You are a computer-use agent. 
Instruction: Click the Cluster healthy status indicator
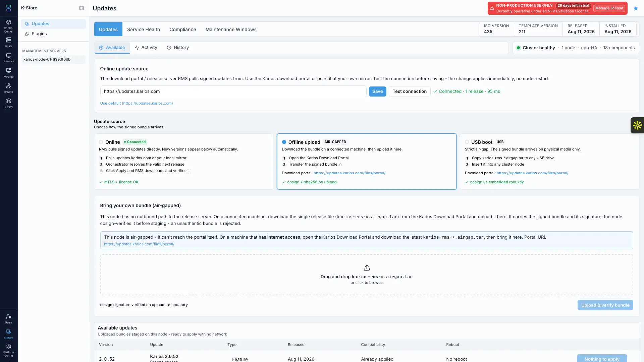(536, 48)
